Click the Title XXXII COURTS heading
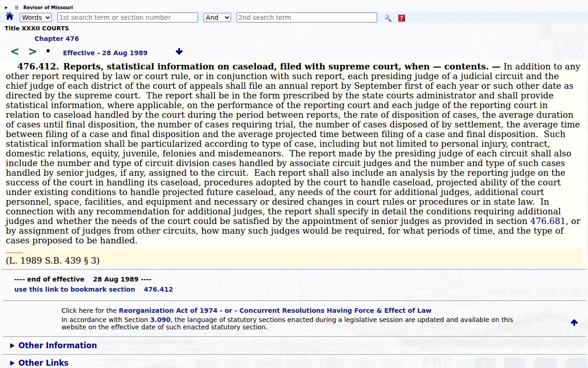The image size is (588, 368). (x=37, y=29)
